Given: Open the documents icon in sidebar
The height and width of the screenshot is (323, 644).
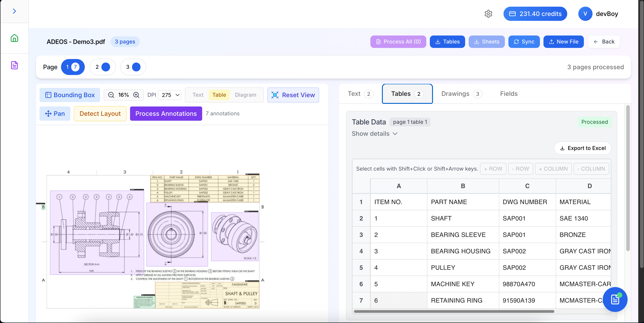Looking at the screenshot, I should point(14,65).
